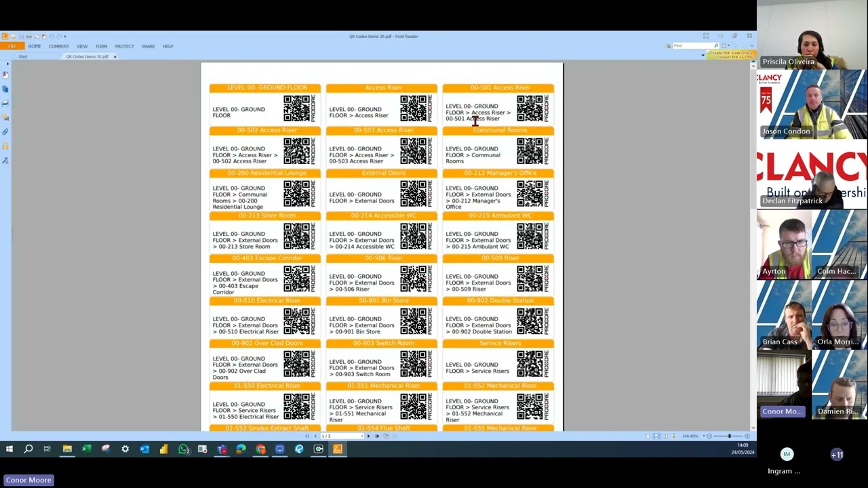Click the Create PDF from Office banner

click(732, 54)
